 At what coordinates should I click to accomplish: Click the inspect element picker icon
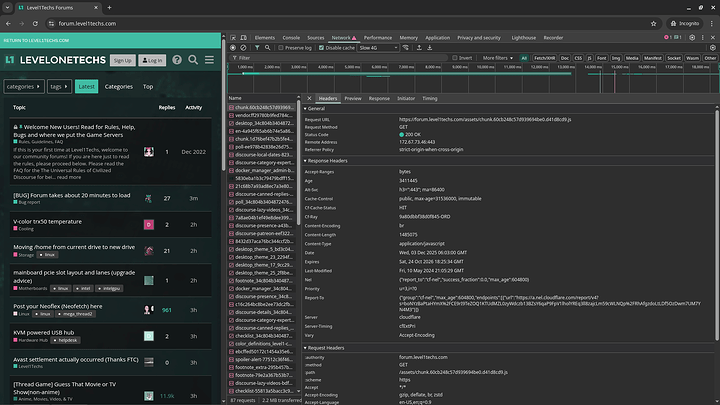pyautogui.click(x=233, y=37)
